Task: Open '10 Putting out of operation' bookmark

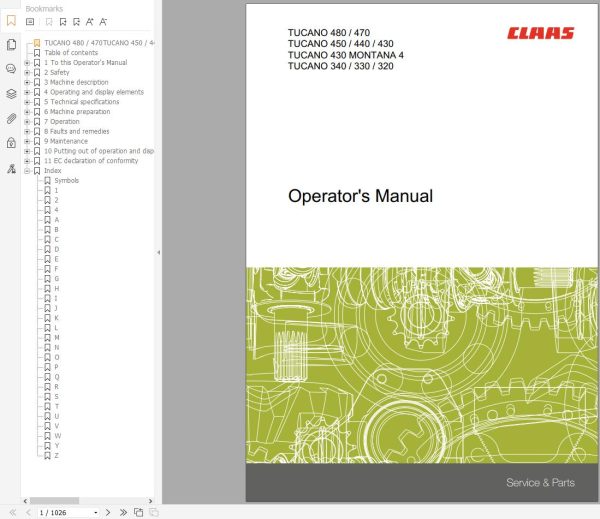Action: 99,151
